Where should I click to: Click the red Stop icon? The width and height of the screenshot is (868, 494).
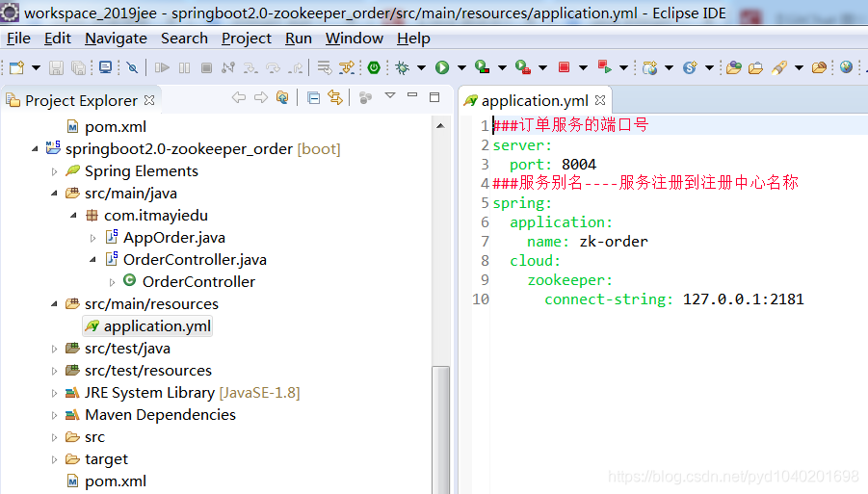coord(565,67)
